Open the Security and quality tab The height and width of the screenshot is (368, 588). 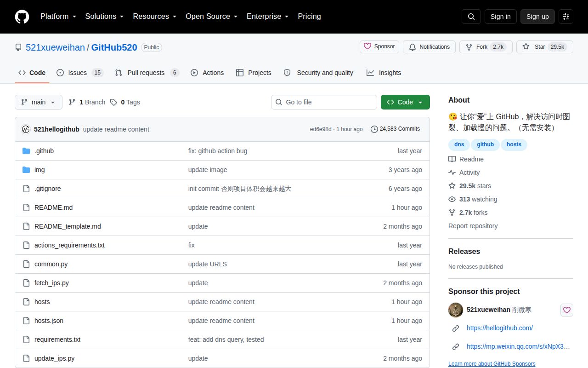pos(318,73)
